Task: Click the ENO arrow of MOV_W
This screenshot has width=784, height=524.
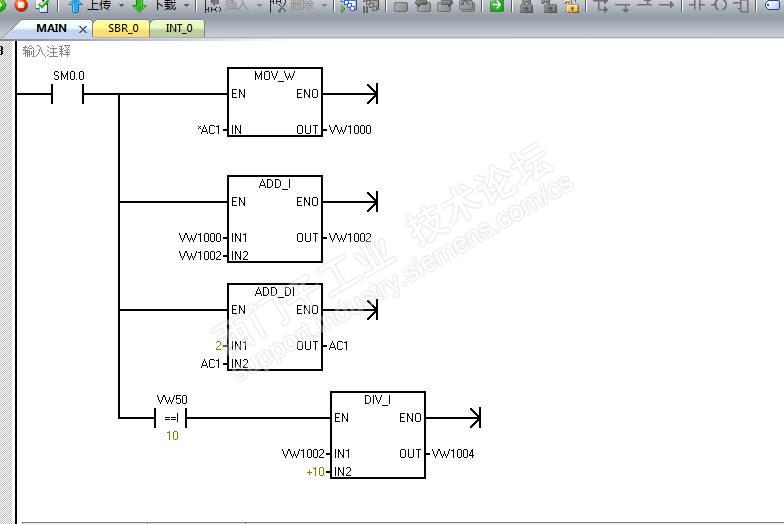Action: point(372,94)
